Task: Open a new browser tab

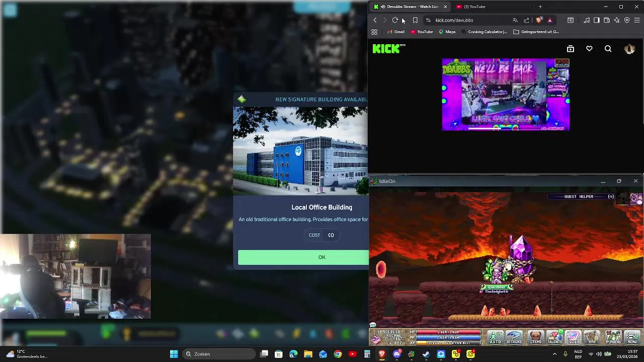Action: tap(540, 7)
